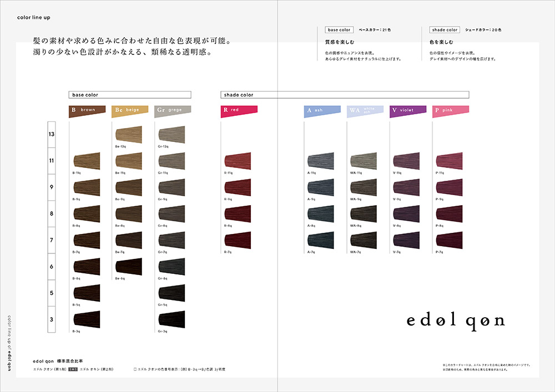Click the Be beige column header
This screenshot has width=555, height=392.
coord(130,111)
